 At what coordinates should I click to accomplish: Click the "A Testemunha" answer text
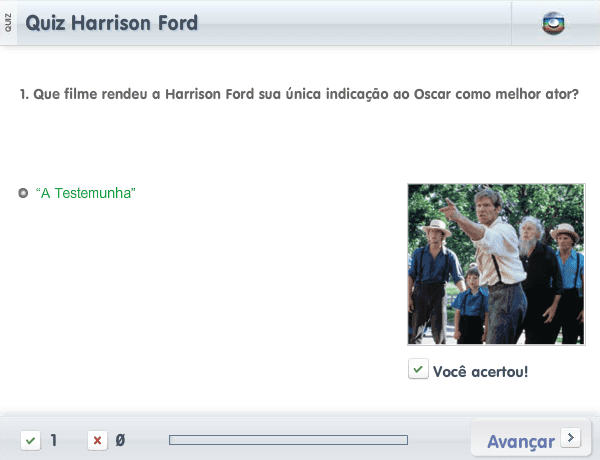[85, 193]
